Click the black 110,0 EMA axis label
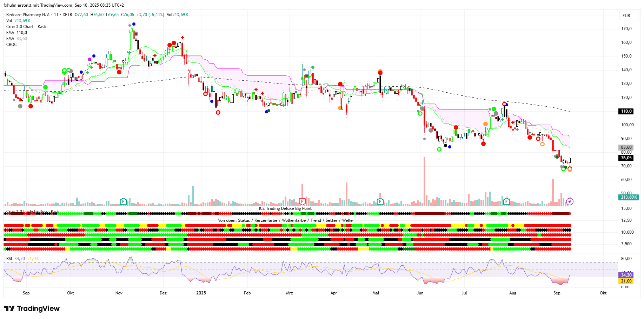This screenshot has width=644, height=319. (626, 111)
